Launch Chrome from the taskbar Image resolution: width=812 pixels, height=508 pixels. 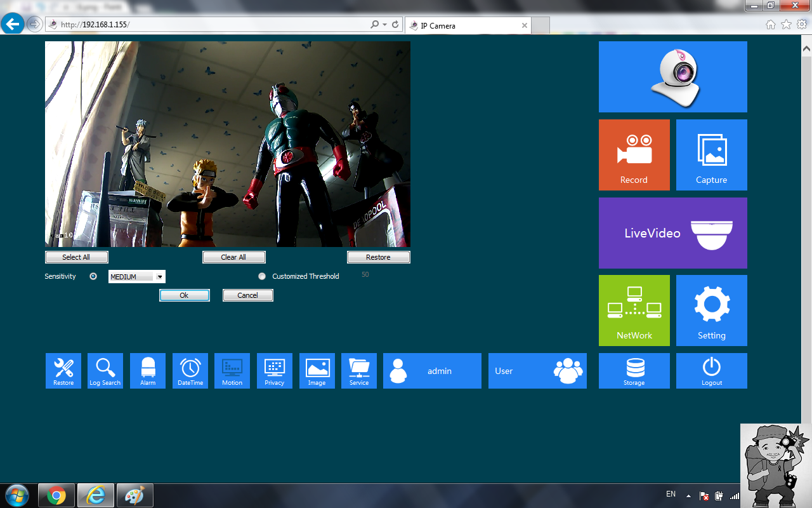tap(56, 495)
